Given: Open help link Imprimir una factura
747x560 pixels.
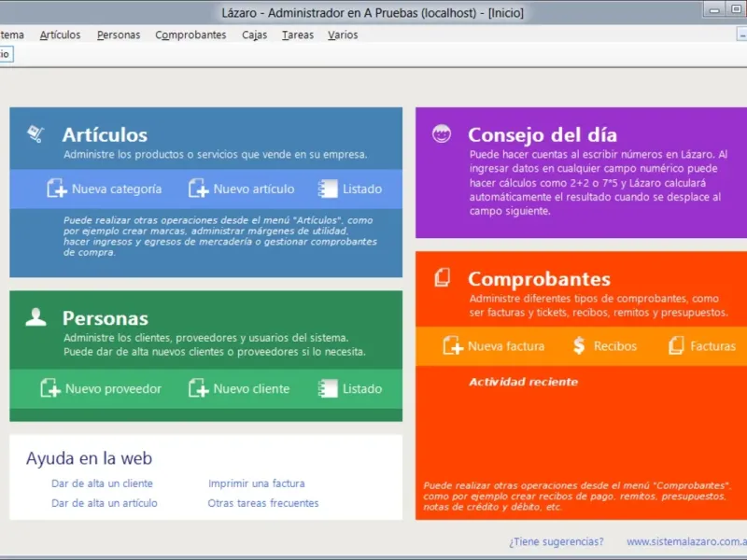Looking at the screenshot, I should click(x=256, y=483).
